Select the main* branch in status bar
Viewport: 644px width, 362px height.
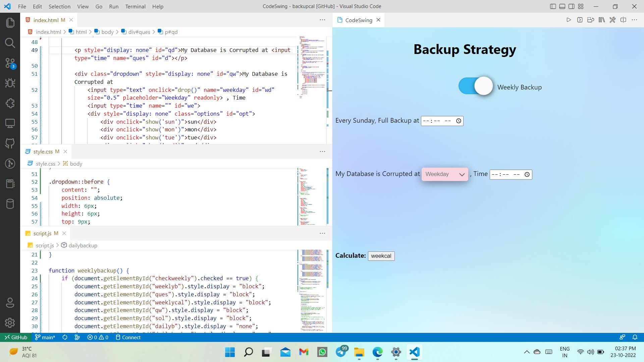click(45, 338)
